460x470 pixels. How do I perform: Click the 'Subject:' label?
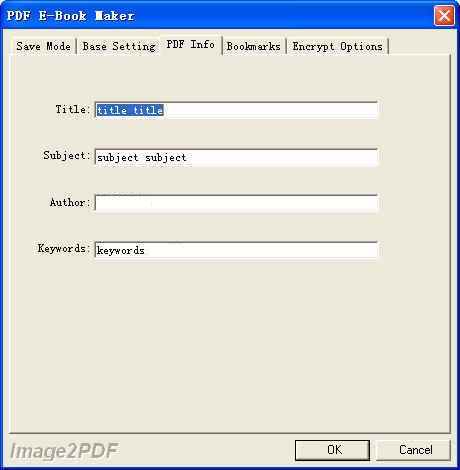point(67,155)
